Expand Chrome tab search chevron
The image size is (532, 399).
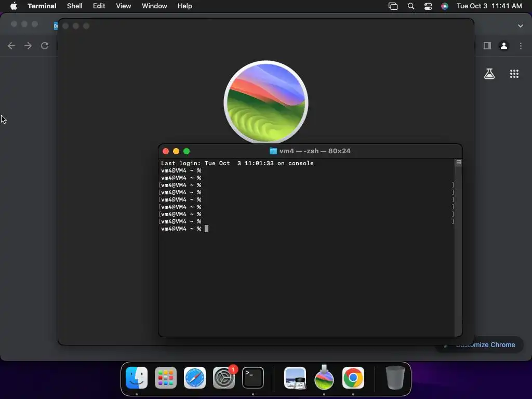click(521, 26)
